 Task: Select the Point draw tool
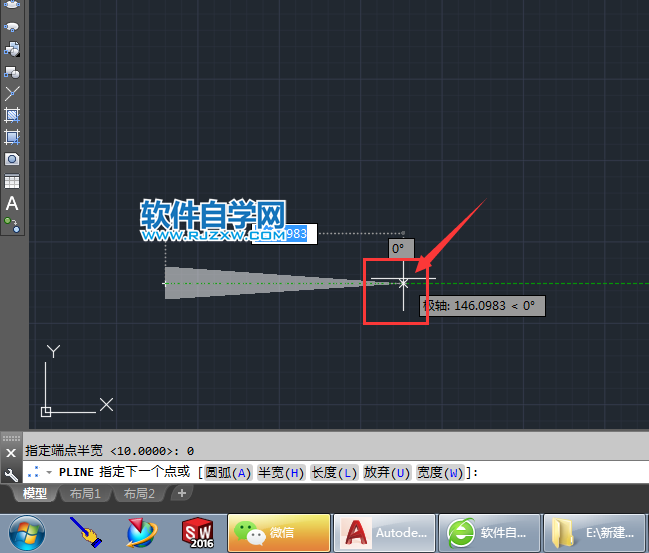(12, 94)
